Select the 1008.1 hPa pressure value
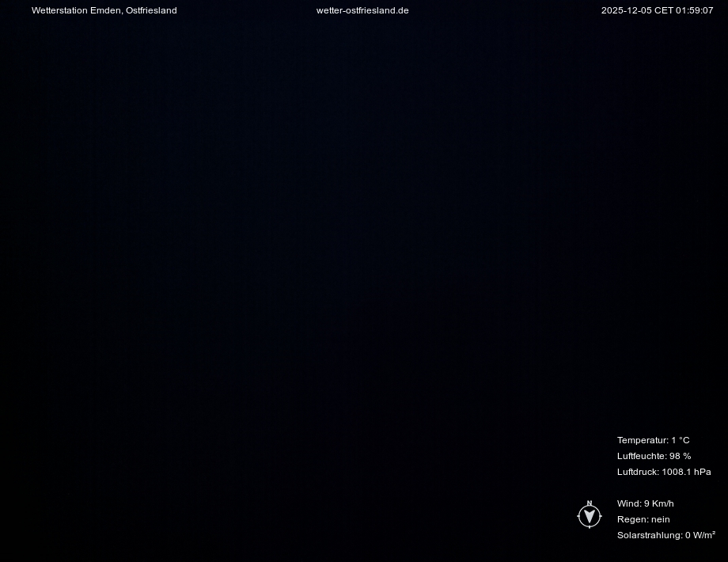The height and width of the screenshot is (562, 728). (687, 472)
